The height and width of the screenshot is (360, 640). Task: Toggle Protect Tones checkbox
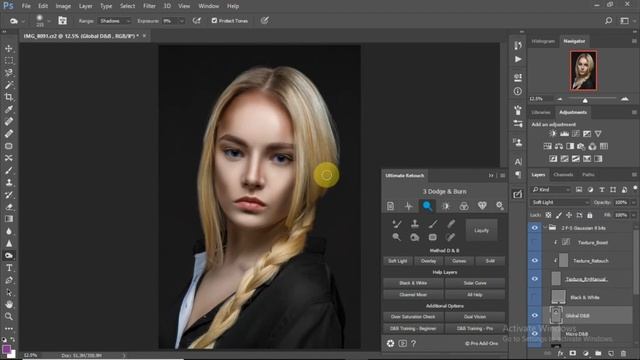tap(214, 20)
